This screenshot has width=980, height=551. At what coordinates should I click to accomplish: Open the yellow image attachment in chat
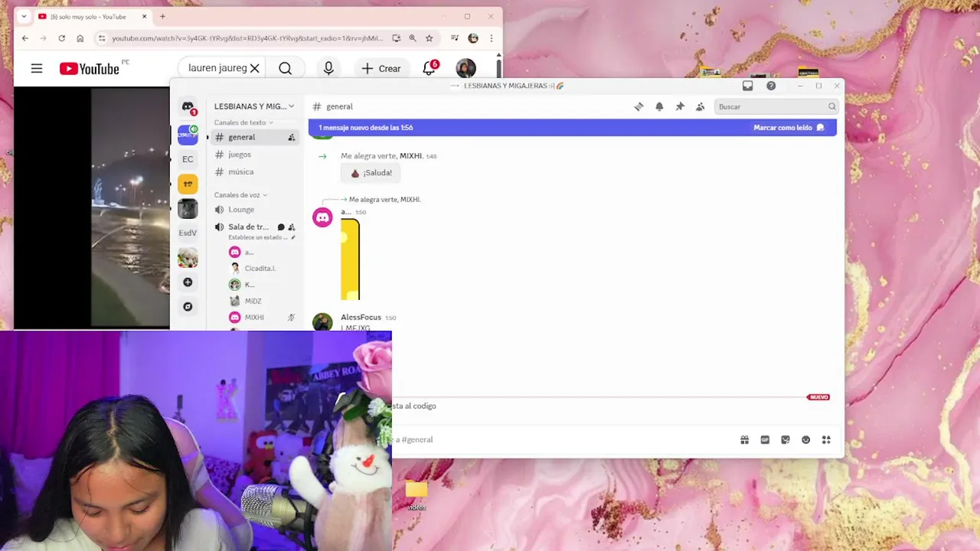(x=350, y=259)
